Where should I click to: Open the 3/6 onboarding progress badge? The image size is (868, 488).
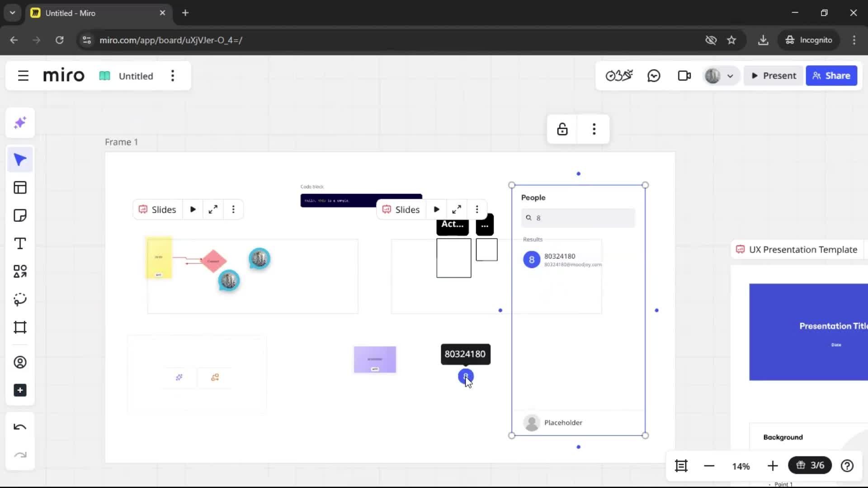coord(810,465)
